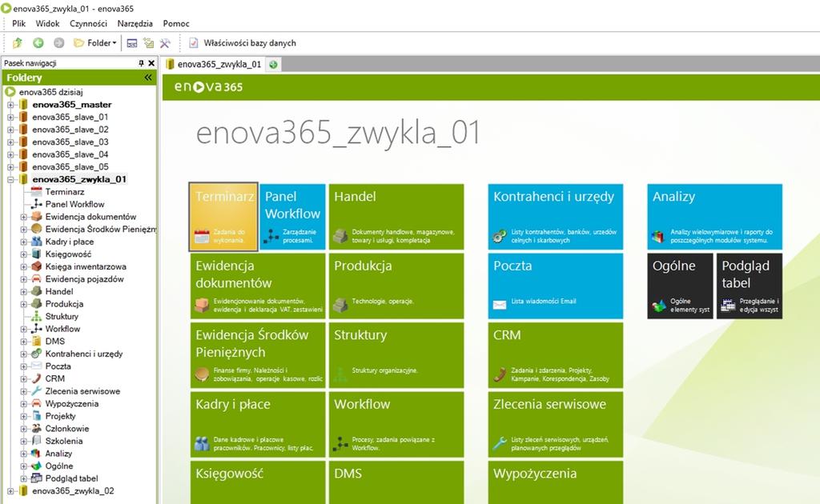Expand enova365_zwykla_02 node

[10, 491]
